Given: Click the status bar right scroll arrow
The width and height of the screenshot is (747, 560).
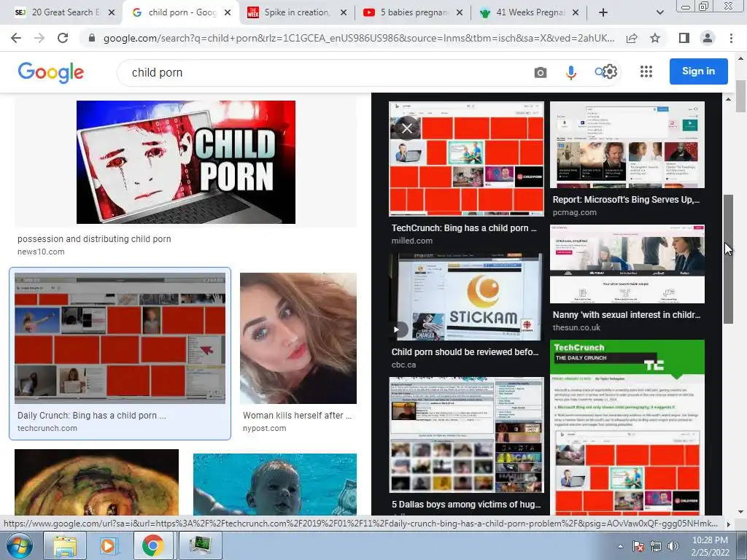Looking at the screenshot, I should [728, 524].
